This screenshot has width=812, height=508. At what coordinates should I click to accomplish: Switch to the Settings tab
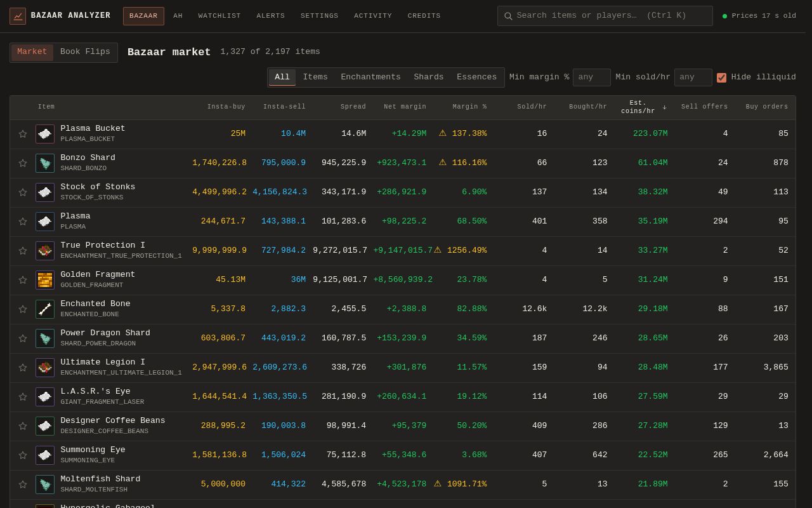[320, 16]
